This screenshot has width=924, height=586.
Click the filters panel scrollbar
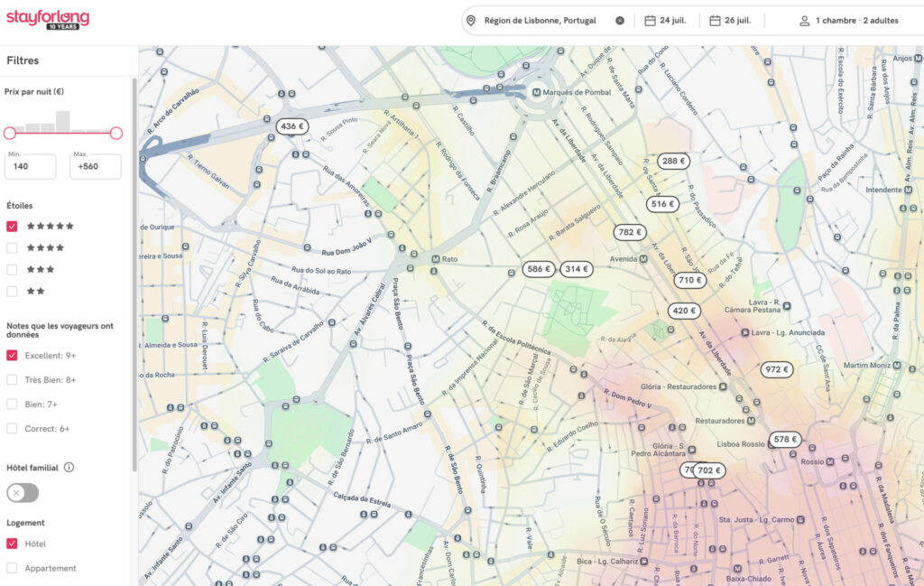point(134,274)
